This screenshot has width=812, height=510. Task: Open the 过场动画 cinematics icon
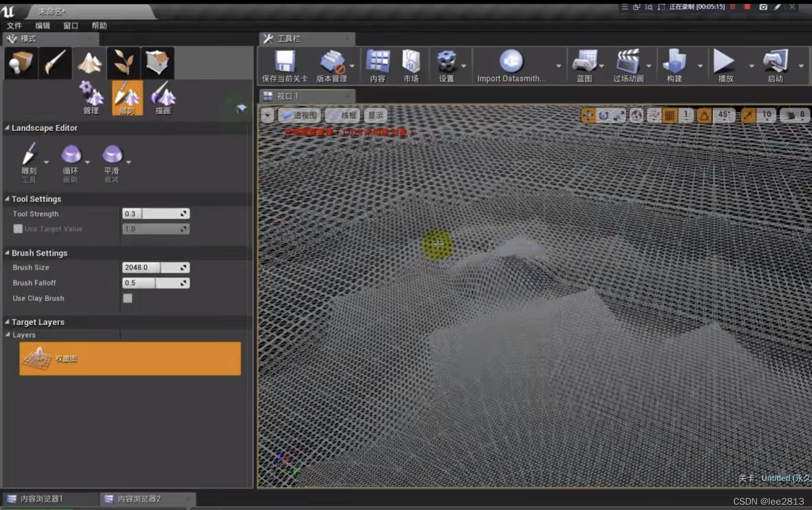[x=628, y=66]
